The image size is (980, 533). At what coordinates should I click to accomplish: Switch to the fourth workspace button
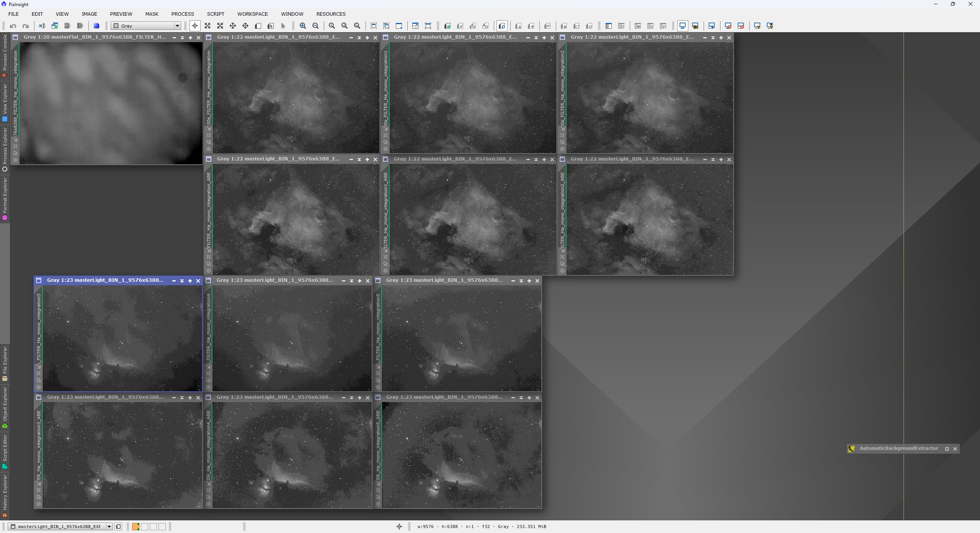(162, 526)
